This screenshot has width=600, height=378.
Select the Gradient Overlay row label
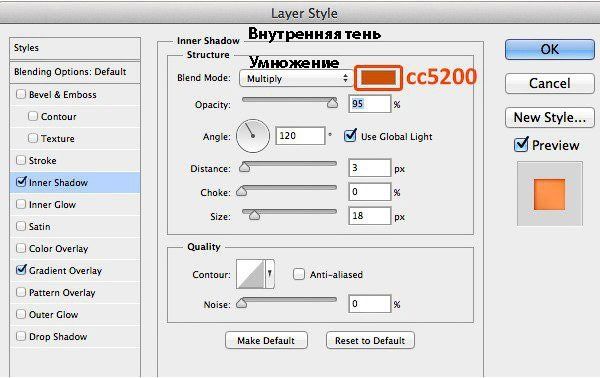coord(65,270)
